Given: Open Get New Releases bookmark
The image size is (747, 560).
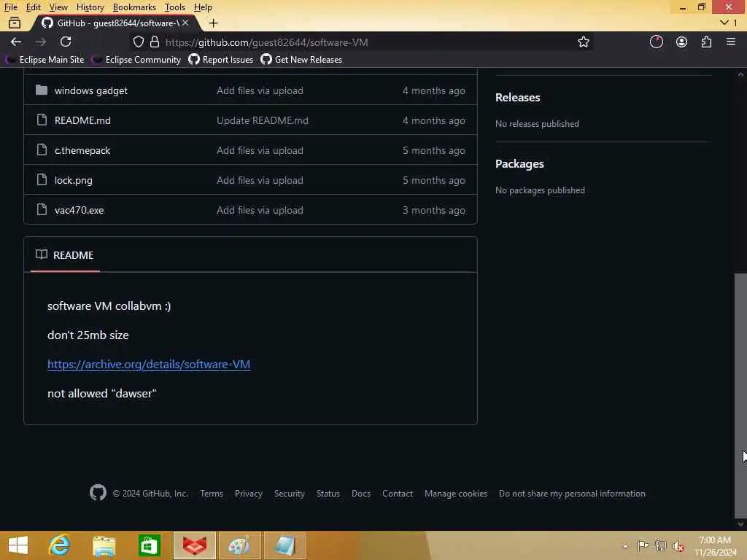Looking at the screenshot, I should pos(301,60).
